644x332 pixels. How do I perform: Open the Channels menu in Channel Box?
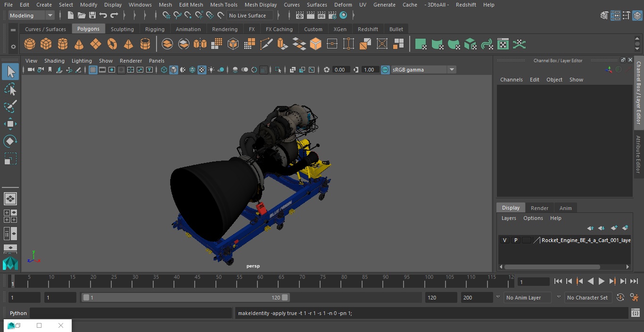point(511,80)
